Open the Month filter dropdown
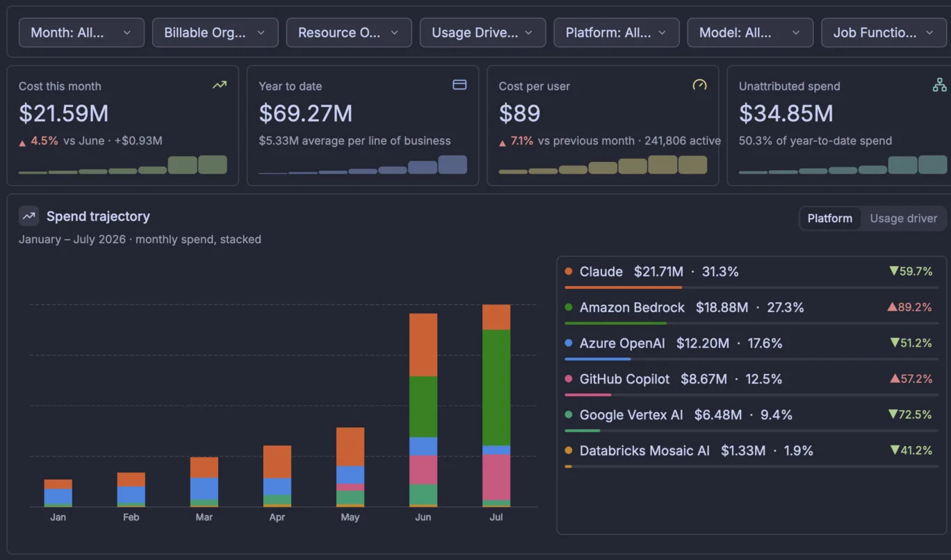This screenshot has height=560, width=951. tap(81, 33)
